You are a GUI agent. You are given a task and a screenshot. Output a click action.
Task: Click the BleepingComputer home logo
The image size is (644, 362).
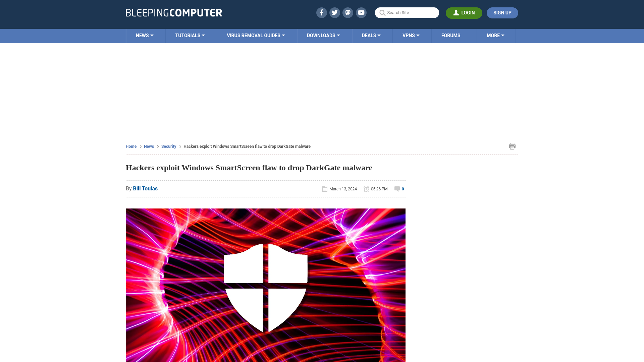click(174, 12)
